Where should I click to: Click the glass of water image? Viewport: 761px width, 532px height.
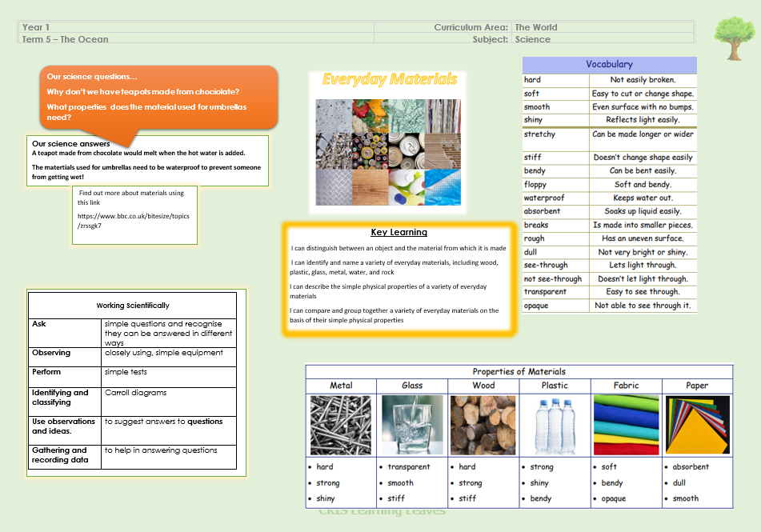411,425
